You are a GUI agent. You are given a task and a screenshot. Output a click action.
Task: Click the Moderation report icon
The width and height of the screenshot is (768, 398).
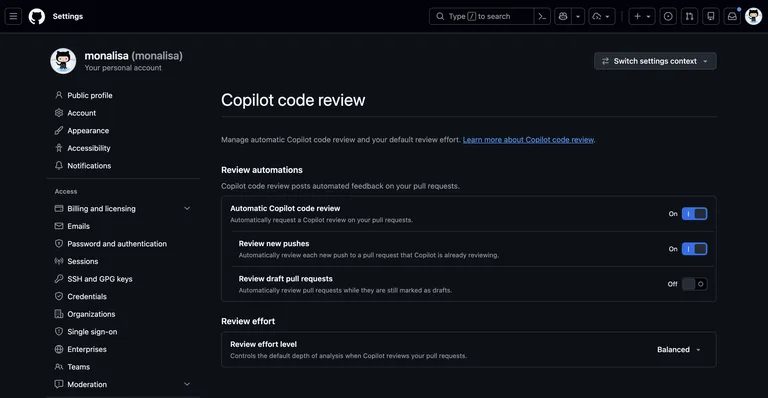point(59,384)
